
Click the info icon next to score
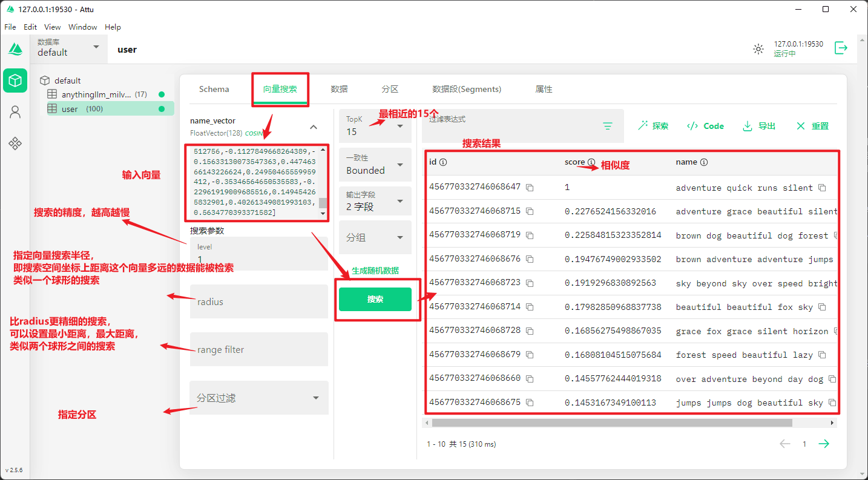(x=591, y=162)
